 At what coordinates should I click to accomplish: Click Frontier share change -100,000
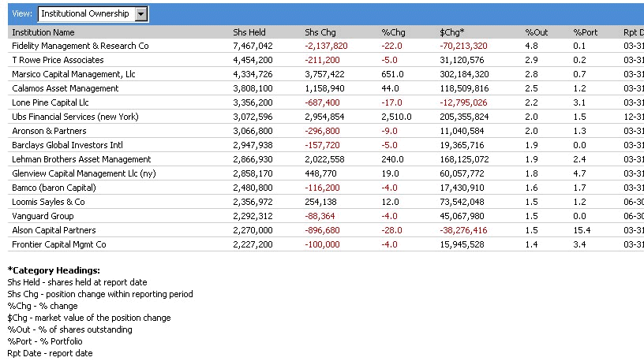coord(322,244)
